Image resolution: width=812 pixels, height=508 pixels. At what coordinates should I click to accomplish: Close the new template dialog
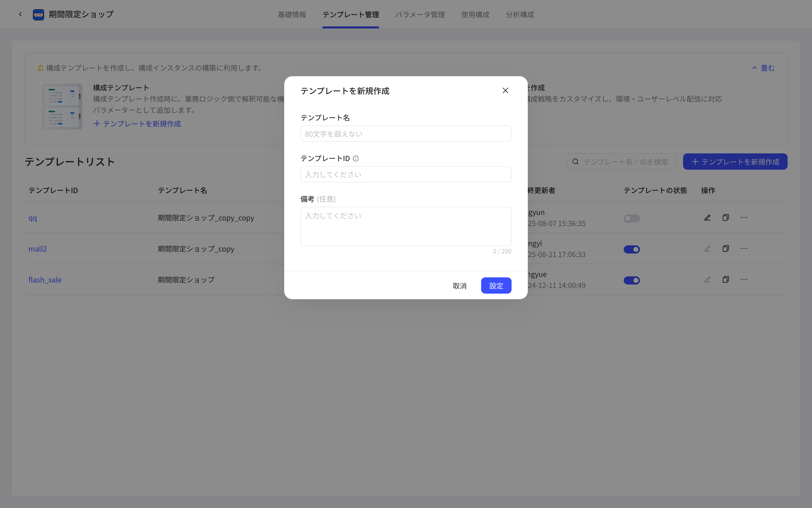coord(505,90)
